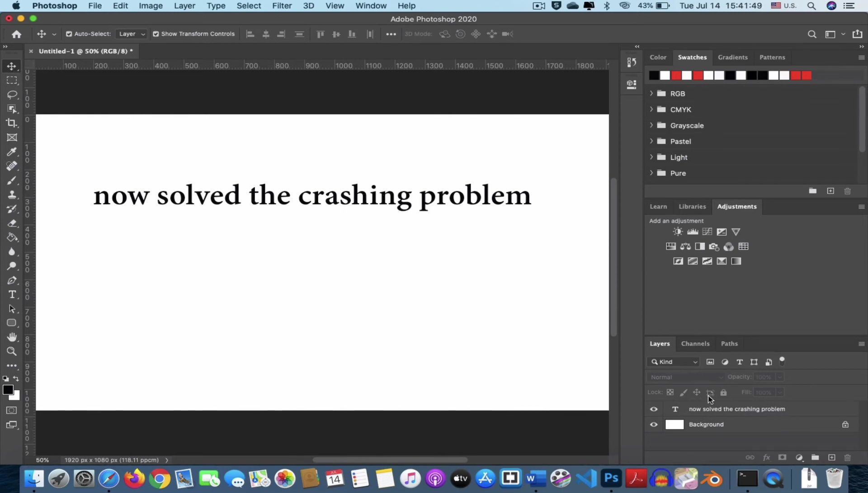Select the Zoom tool
Screen dimensions: 868x493
12,351
